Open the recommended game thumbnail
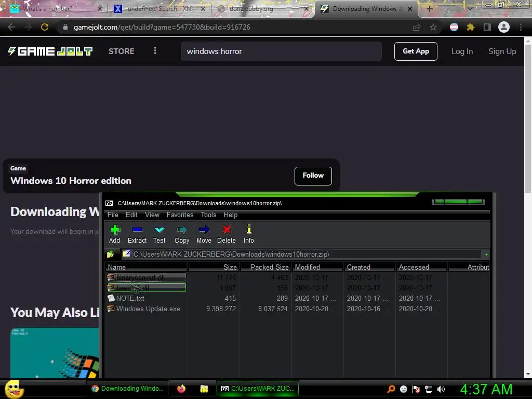This screenshot has width=532, height=399. point(54,353)
